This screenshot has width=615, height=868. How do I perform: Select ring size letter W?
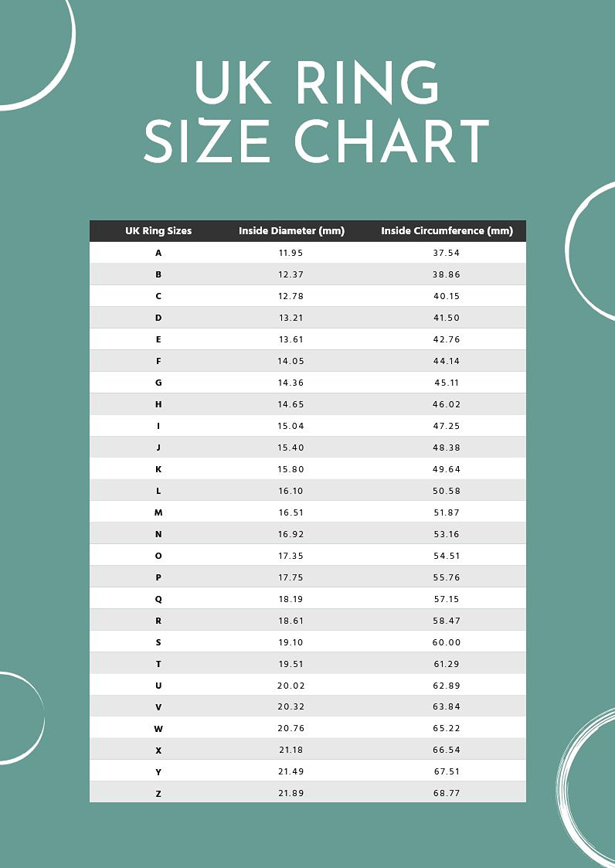click(x=158, y=729)
